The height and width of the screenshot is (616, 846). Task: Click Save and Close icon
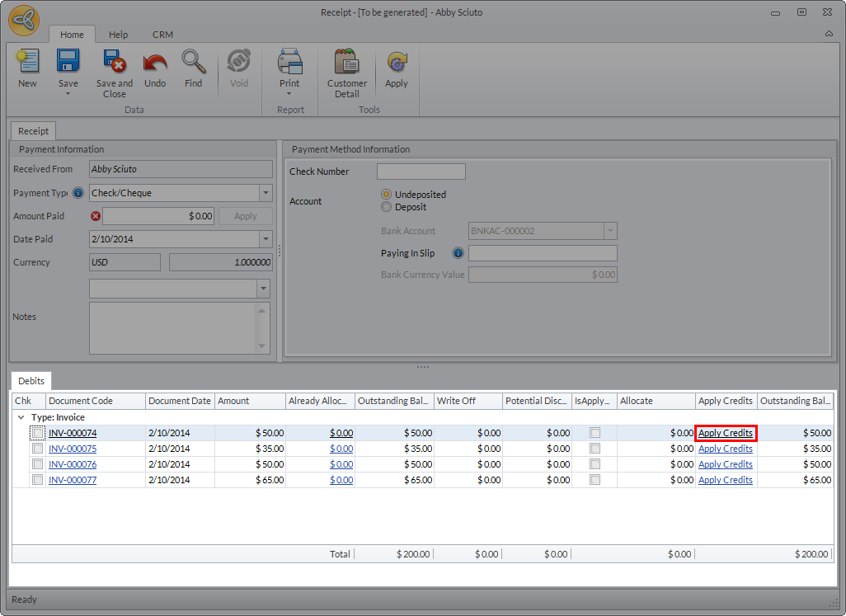coord(114,63)
